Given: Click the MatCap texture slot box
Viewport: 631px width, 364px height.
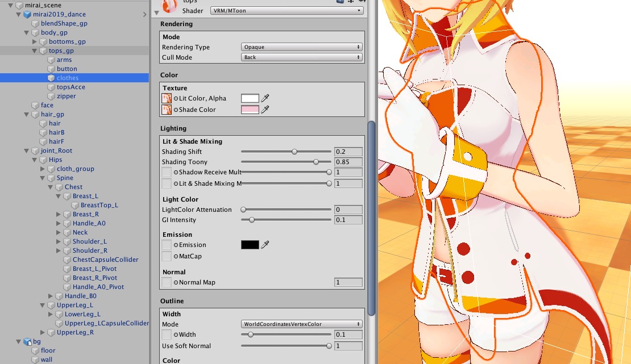Looking at the screenshot, I should tap(166, 256).
